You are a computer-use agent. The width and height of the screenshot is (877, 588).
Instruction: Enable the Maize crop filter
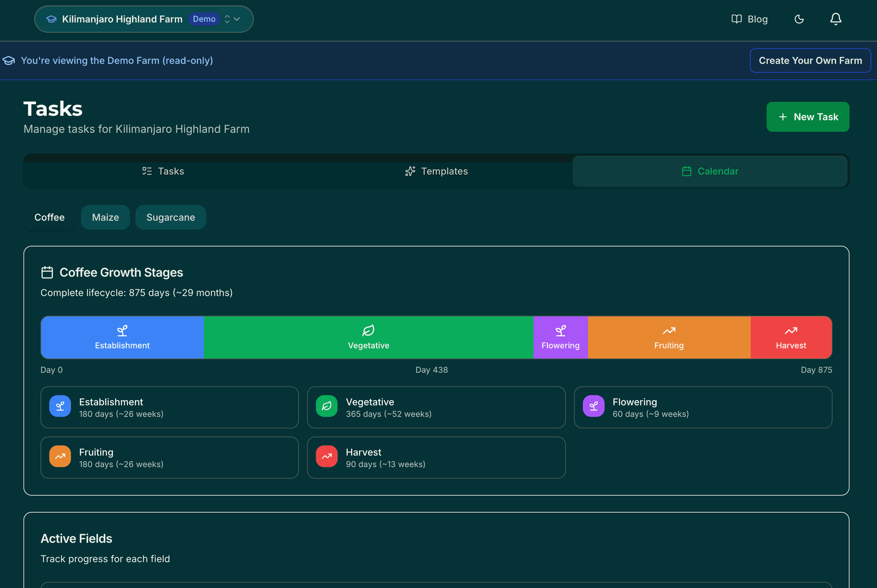pos(105,217)
